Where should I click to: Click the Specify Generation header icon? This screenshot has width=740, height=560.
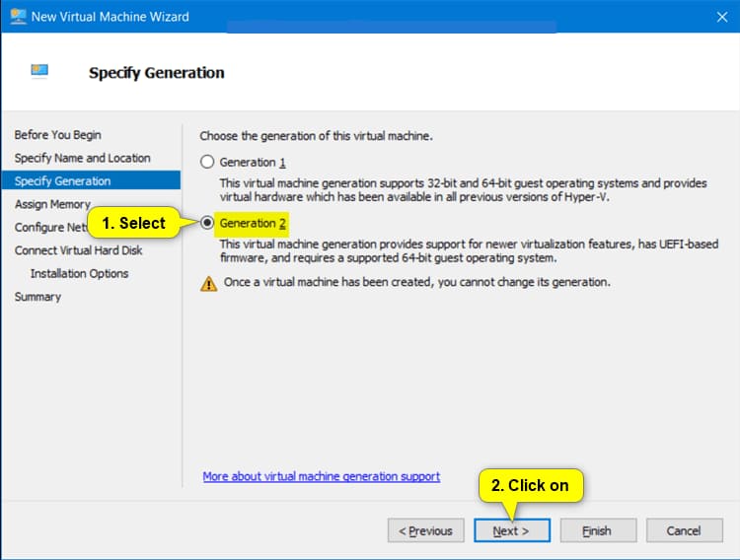[x=39, y=72]
